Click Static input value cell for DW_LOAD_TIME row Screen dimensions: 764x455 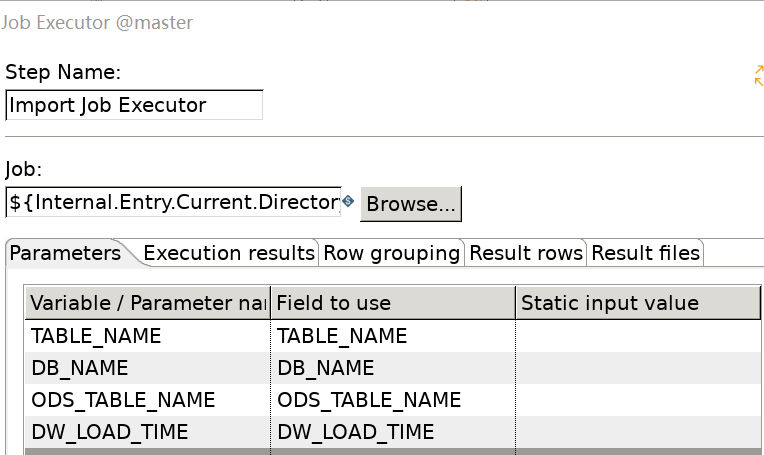click(x=638, y=432)
